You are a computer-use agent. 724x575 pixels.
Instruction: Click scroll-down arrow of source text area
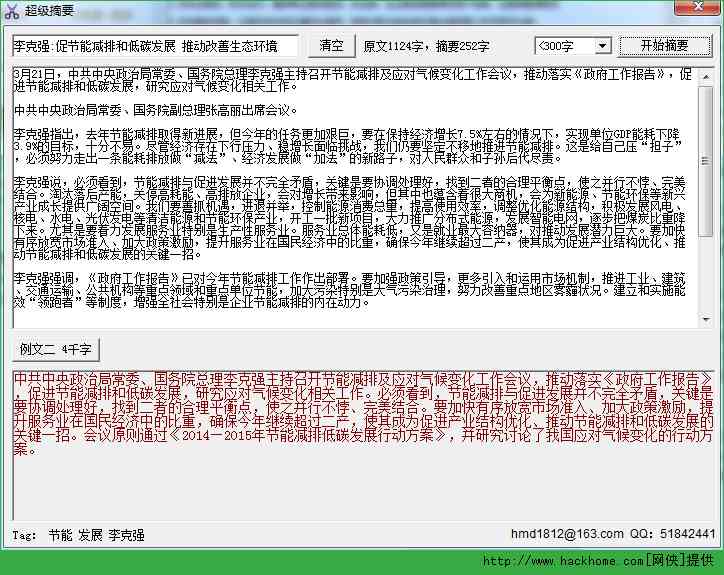[x=706, y=320]
